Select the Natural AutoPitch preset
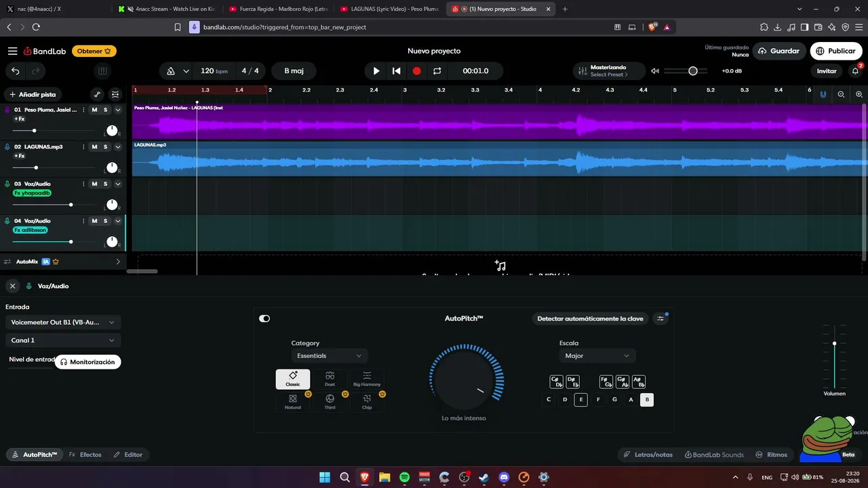 tap(293, 402)
